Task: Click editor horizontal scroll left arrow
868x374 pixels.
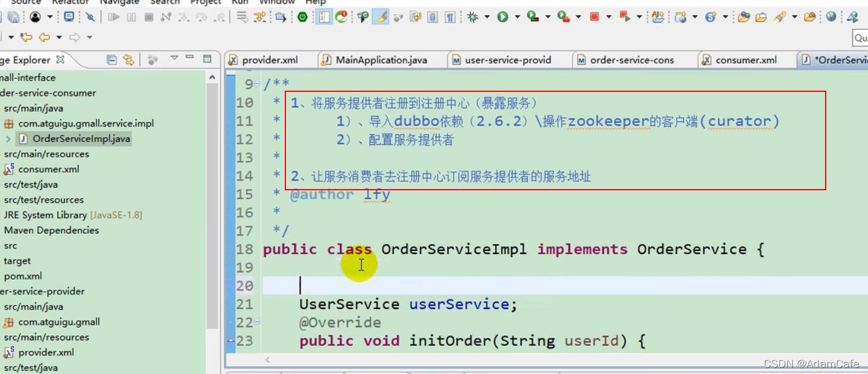Action: pyautogui.click(x=267, y=360)
